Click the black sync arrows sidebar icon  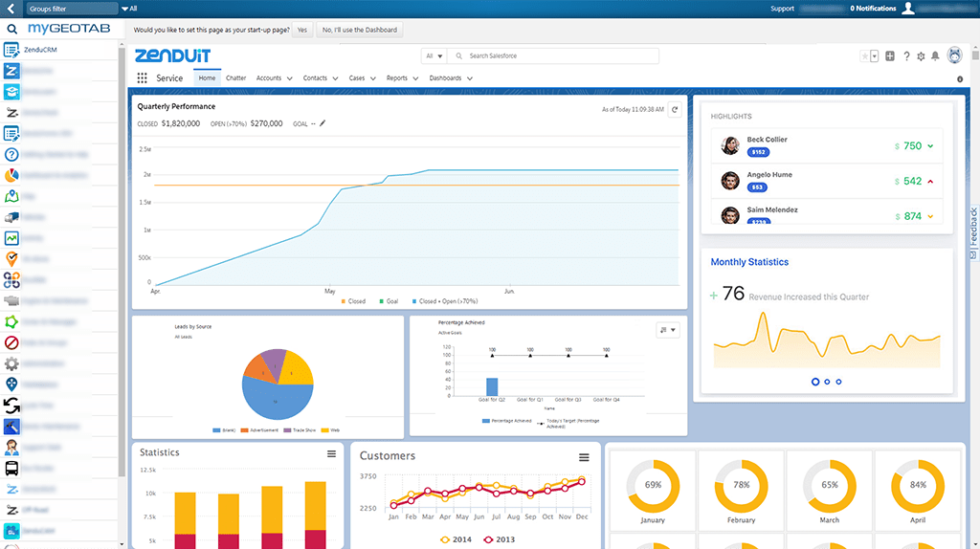coord(11,406)
